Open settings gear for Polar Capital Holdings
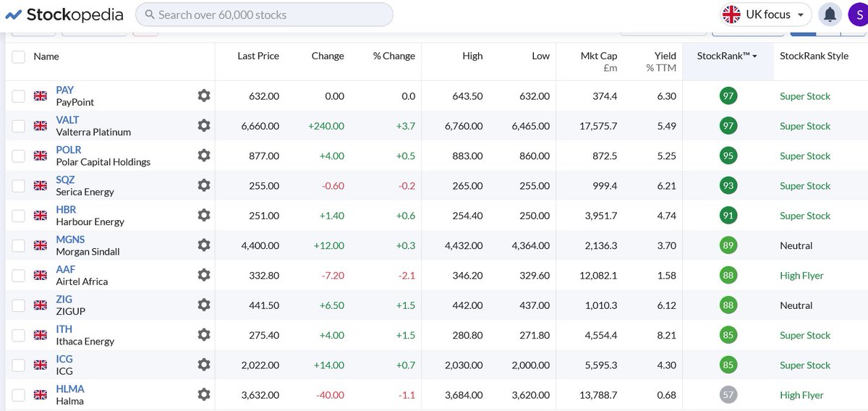Screen dimensions: 868x411 [x=204, y=156]
